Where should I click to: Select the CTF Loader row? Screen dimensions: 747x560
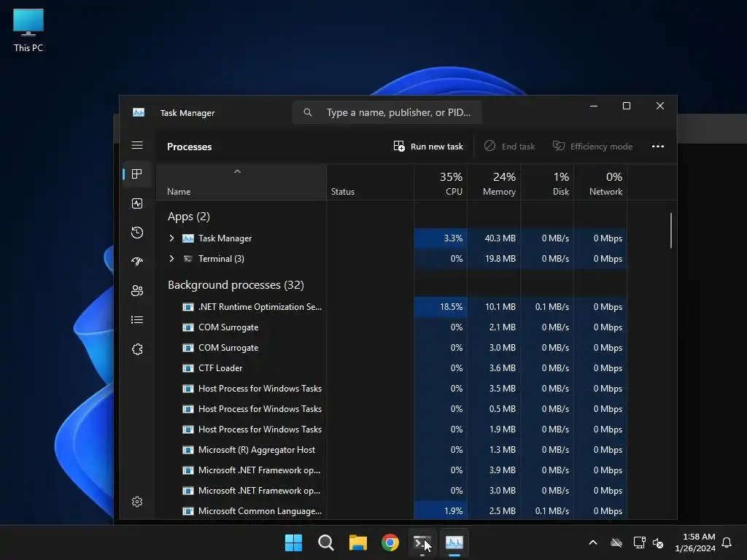pos(392,368)
